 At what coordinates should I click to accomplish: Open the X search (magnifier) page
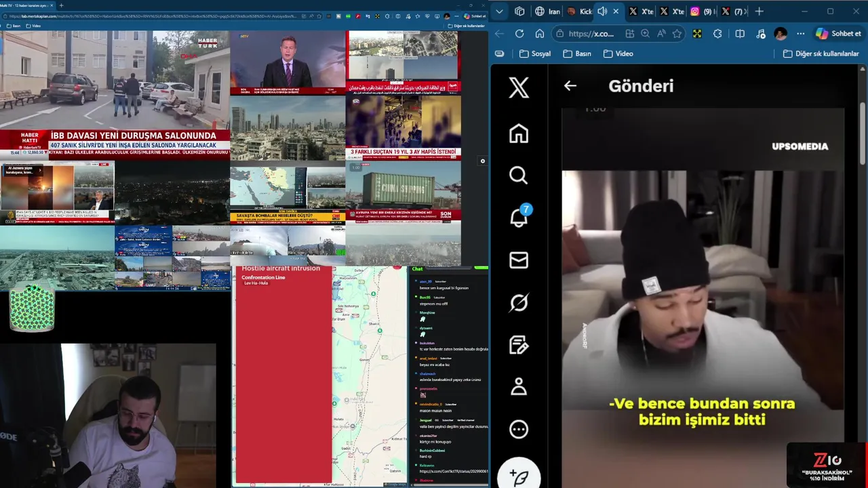(519, 176)
